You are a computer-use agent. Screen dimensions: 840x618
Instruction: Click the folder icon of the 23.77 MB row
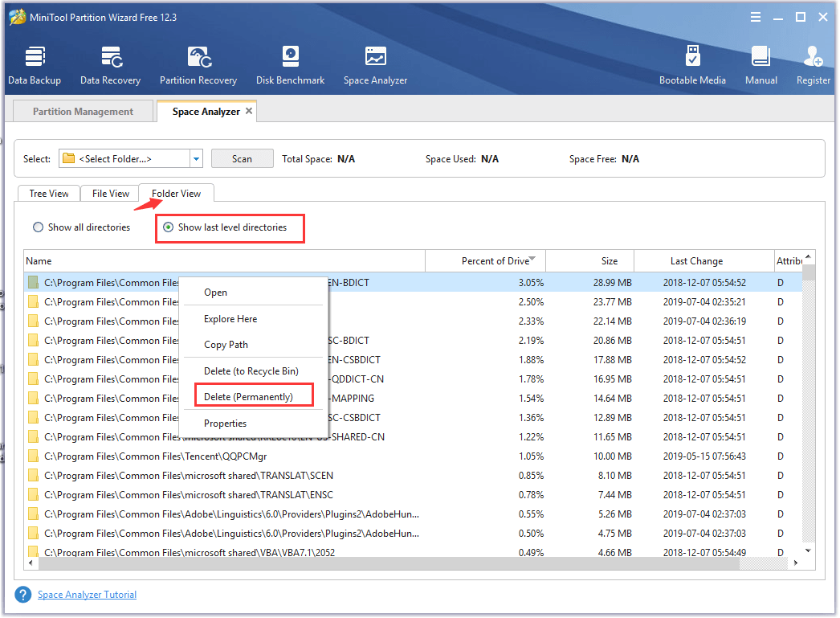click(x=33, y=301)
